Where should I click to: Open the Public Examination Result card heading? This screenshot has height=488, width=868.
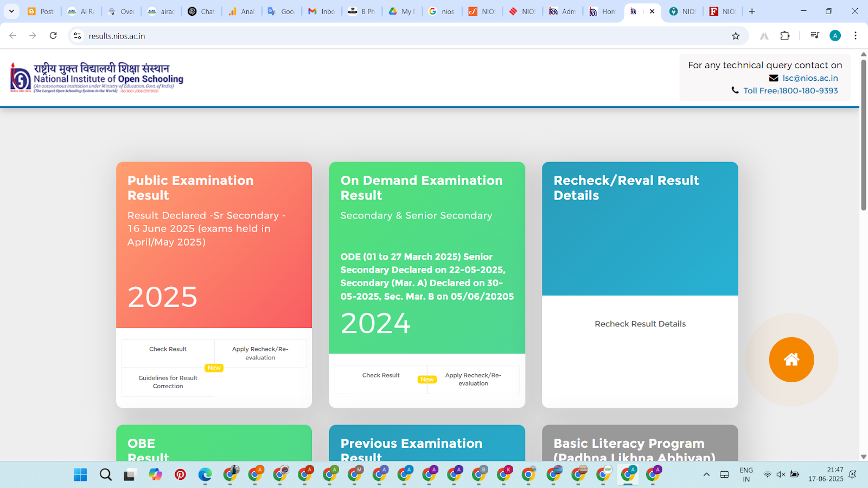[190, 188]
